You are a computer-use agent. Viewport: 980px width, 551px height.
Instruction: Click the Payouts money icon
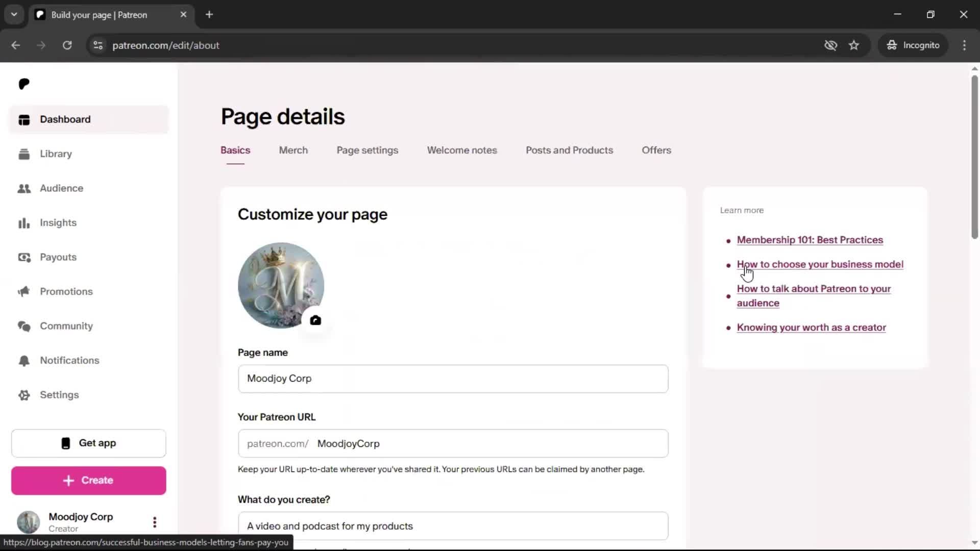(x=24, y=258)
